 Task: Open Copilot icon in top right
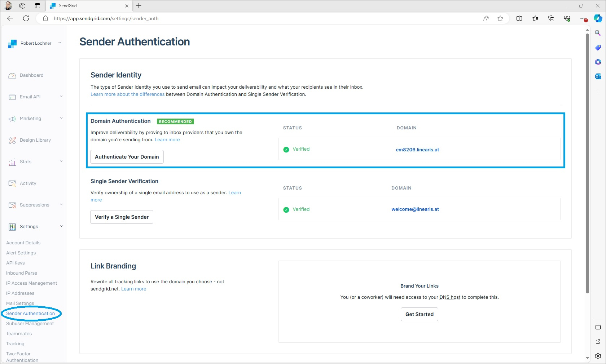tap(598, 18)
